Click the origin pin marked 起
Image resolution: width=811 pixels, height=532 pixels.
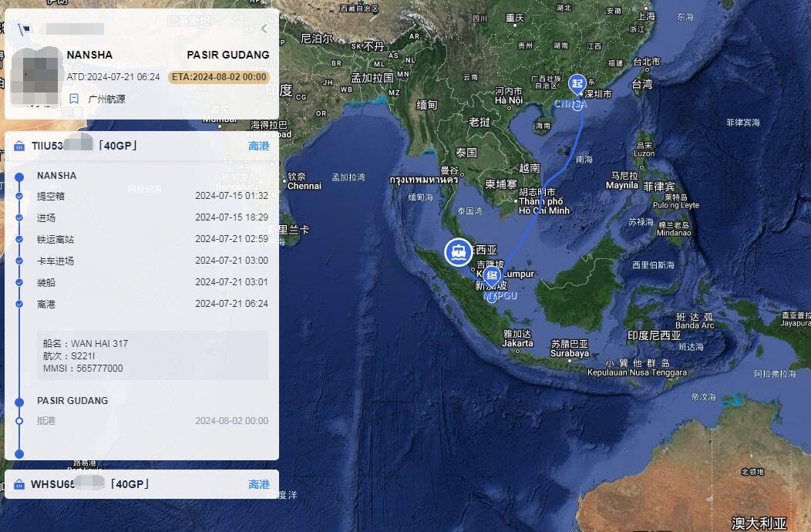(x=577, y=82)
